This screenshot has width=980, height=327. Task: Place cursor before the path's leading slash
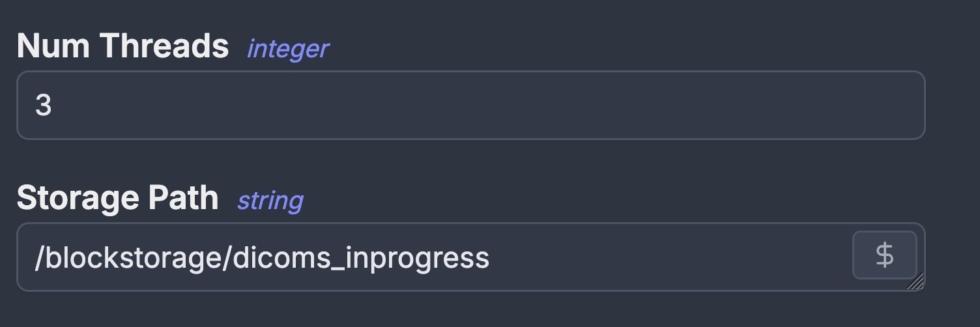pos(35,259)
